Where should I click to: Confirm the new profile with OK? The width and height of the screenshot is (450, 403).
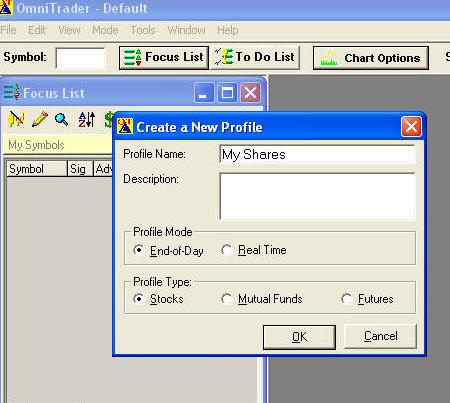click(x=299, y=337)
